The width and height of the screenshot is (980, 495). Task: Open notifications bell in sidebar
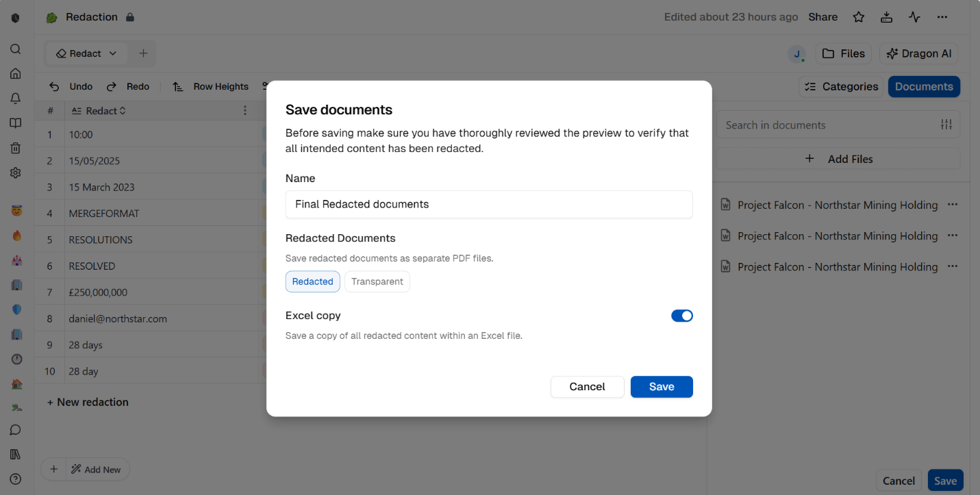coord(16,99)
